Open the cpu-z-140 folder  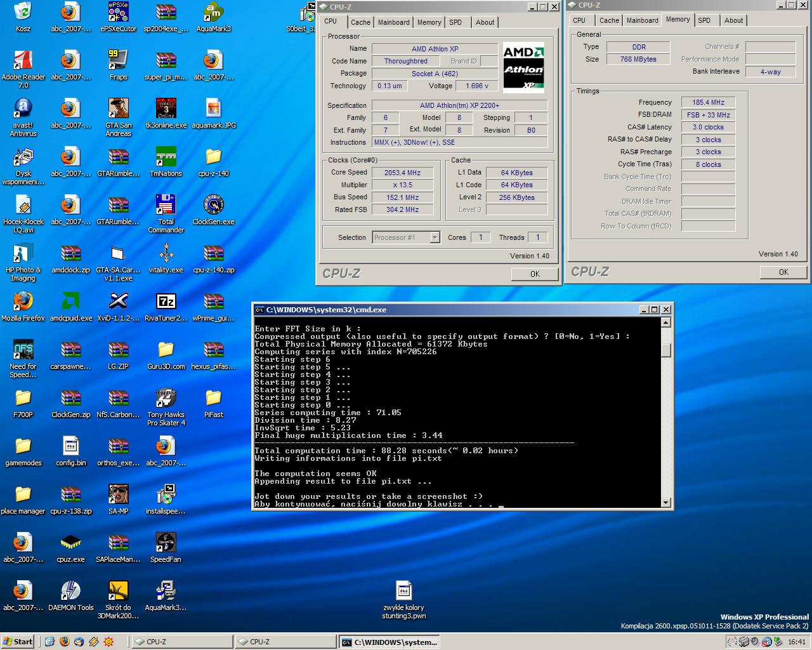[x=213, y=156]
